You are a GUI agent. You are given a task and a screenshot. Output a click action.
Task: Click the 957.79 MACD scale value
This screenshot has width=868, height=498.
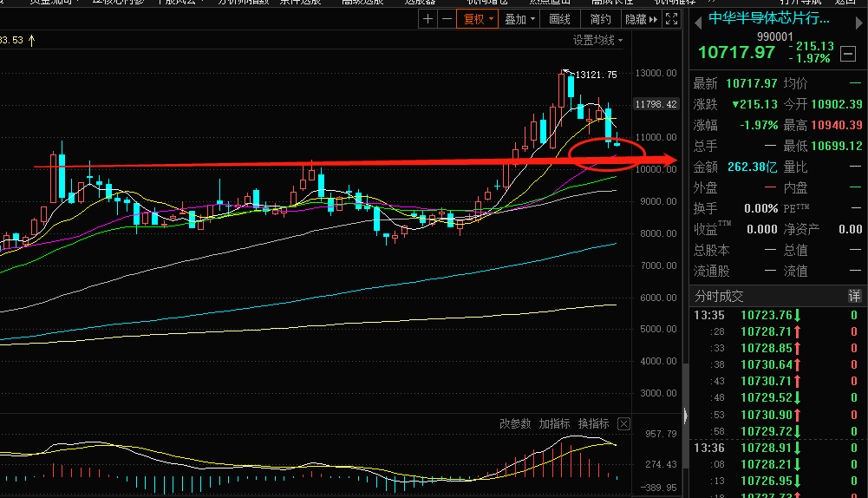click(661, 434)
